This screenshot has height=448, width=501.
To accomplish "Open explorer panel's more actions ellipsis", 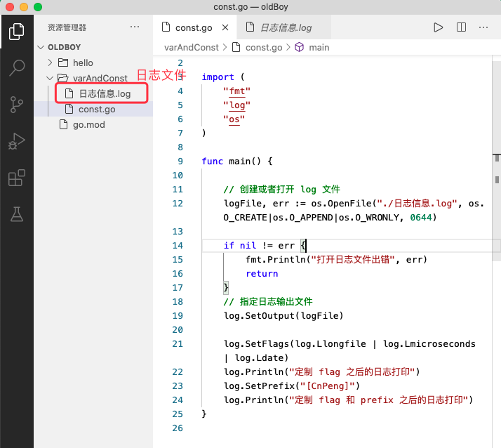I will [135, 27].
